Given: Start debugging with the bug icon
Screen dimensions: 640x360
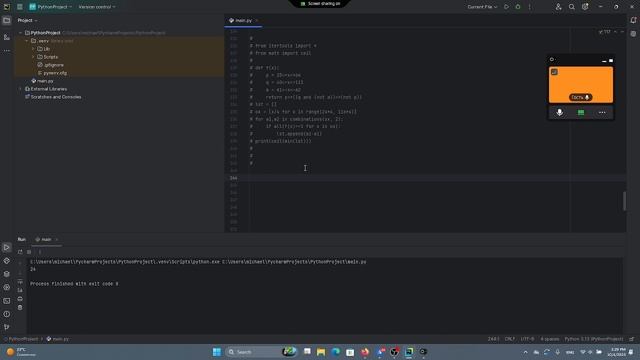Looking at the screenshot, I should point(518,7).
